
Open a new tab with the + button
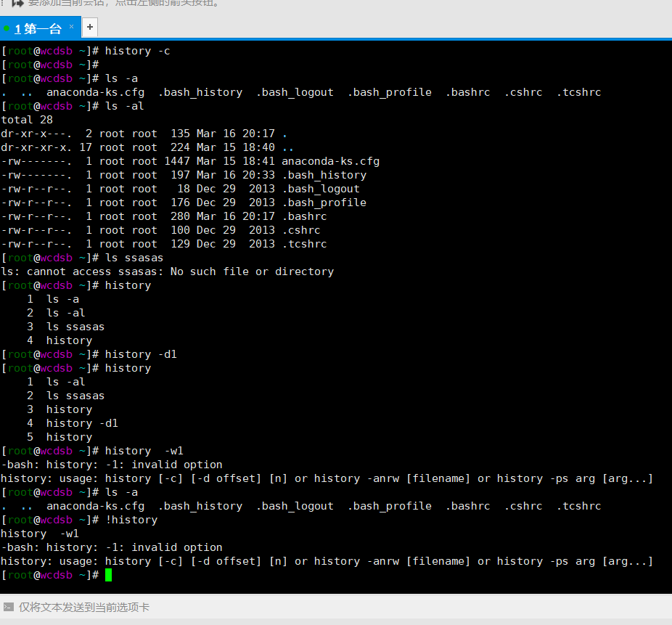click(89, 28)
